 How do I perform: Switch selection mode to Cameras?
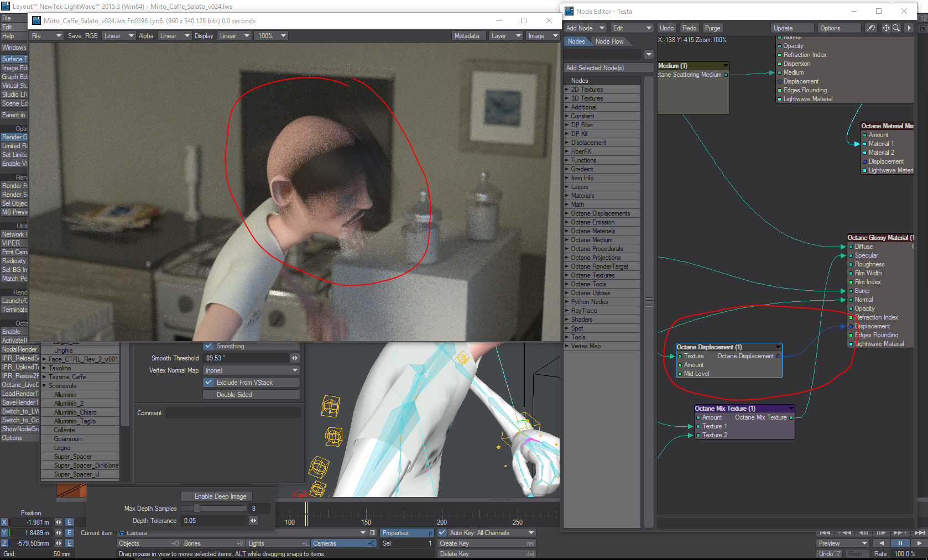[343, 543]
